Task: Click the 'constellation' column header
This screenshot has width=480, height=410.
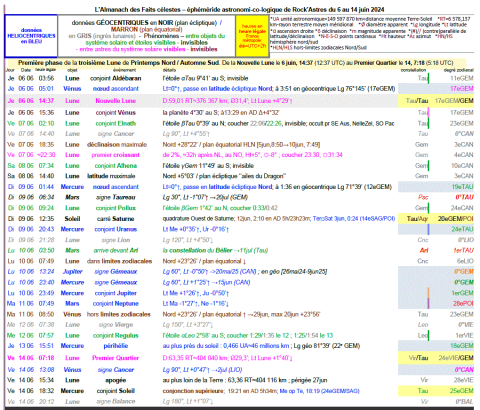Action: tap(413, 70)
